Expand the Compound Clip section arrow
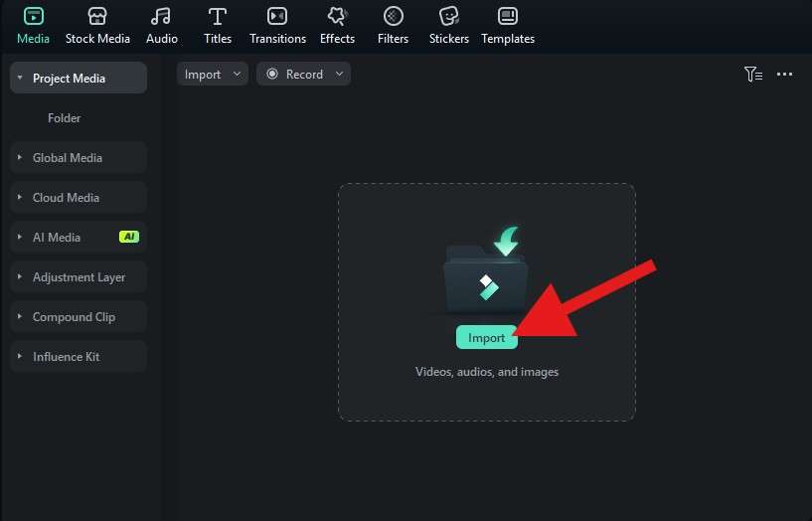Viewport: 812px width, 521px height. 20,316
